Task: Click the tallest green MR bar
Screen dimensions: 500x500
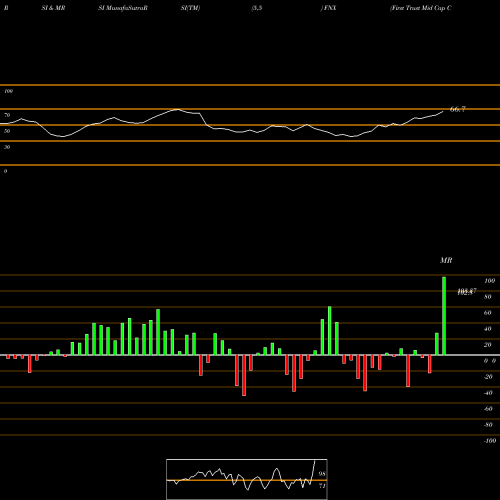Action: tap(444, 316)
